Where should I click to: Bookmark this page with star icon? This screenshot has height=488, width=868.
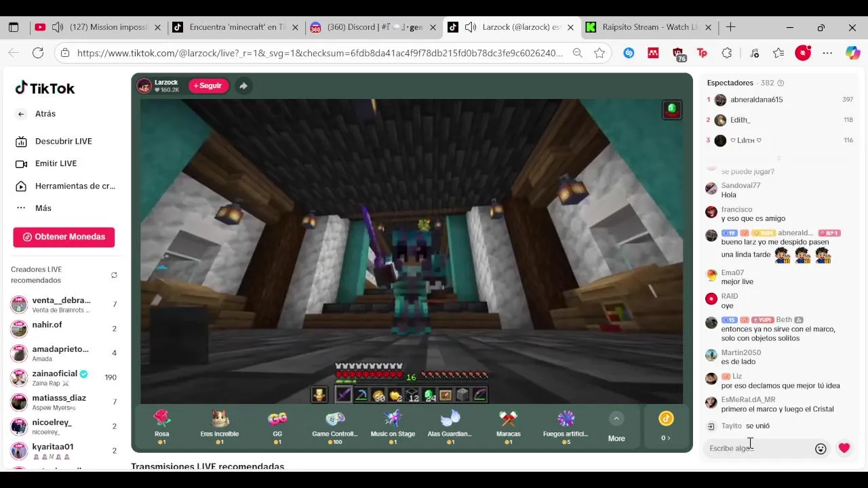(x=599, y=53)
